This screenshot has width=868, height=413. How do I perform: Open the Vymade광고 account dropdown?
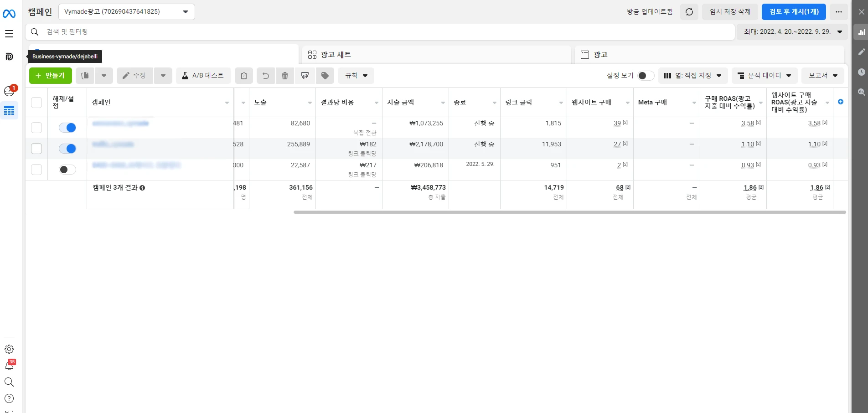(126, 11)
